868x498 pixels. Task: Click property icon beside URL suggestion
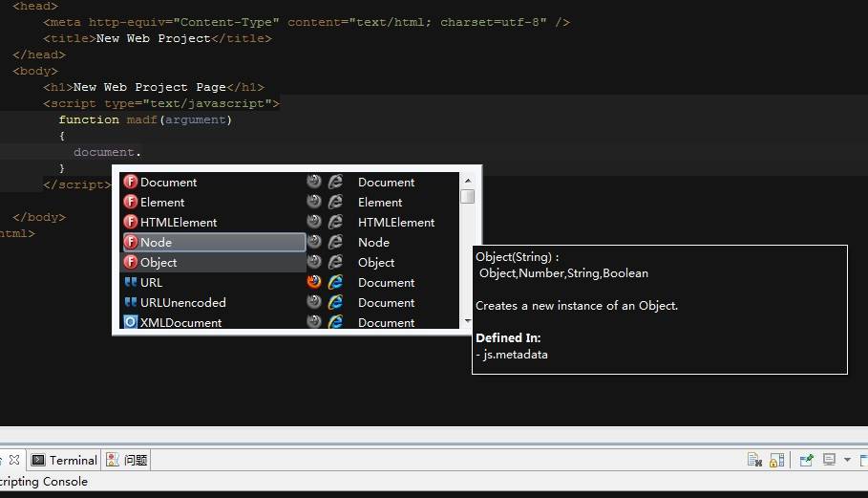(x=131, y=282)
